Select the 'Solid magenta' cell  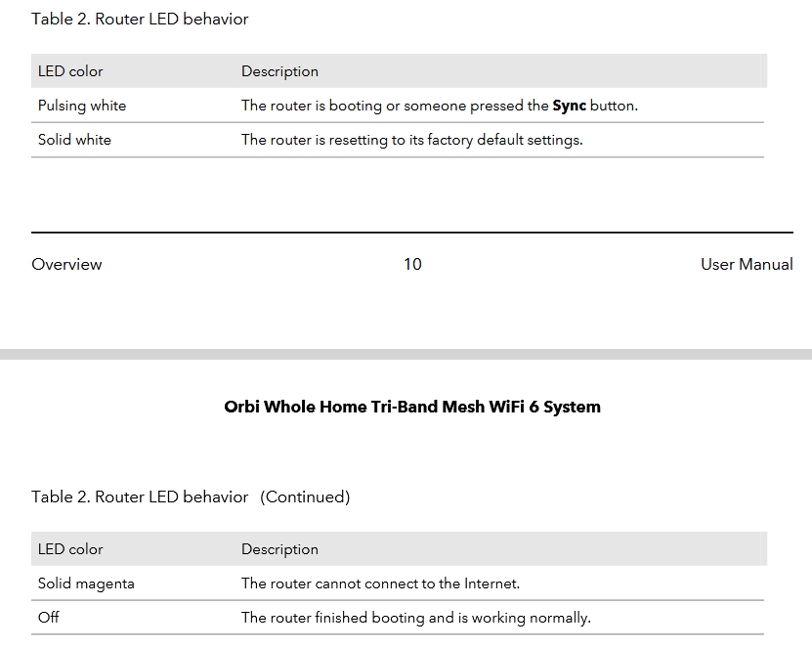tap(86, 583)
